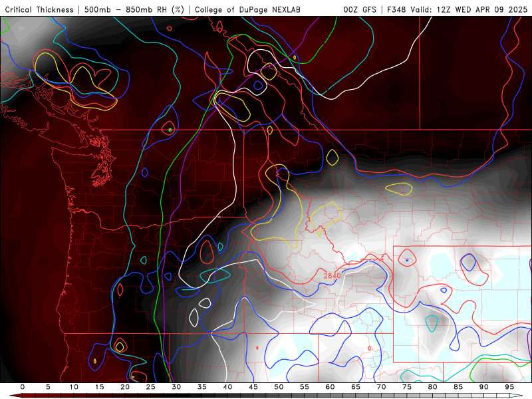532x399 pixels.
Task: Click the "5" value on the color scale
Action: (x=48, y=387)
